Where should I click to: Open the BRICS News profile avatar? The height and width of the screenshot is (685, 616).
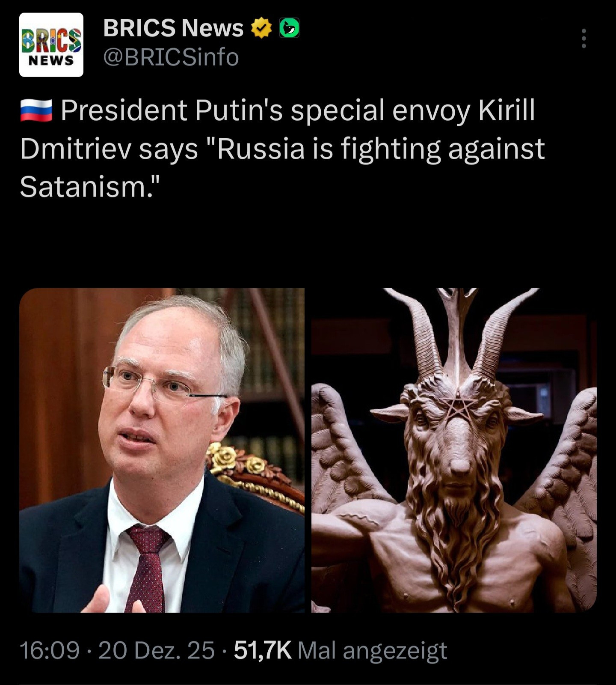click(x=51, y=45)
